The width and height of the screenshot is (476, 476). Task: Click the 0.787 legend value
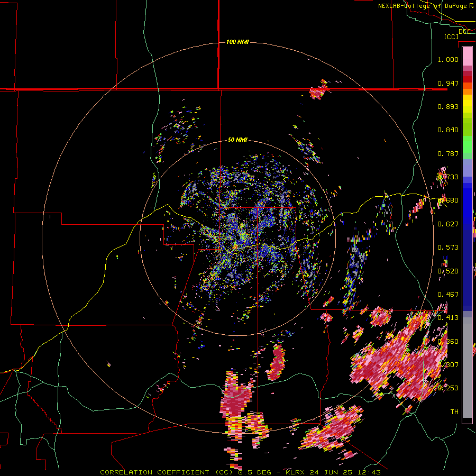[x=448, y=153]
